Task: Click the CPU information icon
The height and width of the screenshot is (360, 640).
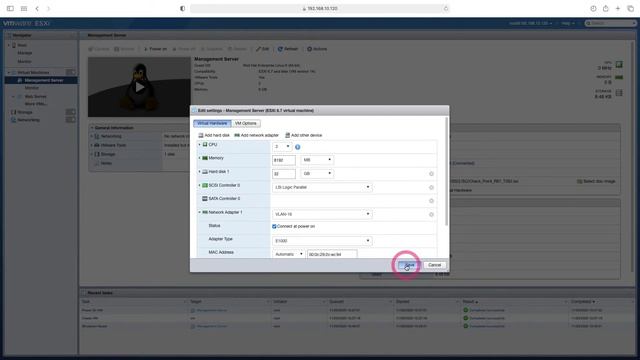Action: click(298, 147)
